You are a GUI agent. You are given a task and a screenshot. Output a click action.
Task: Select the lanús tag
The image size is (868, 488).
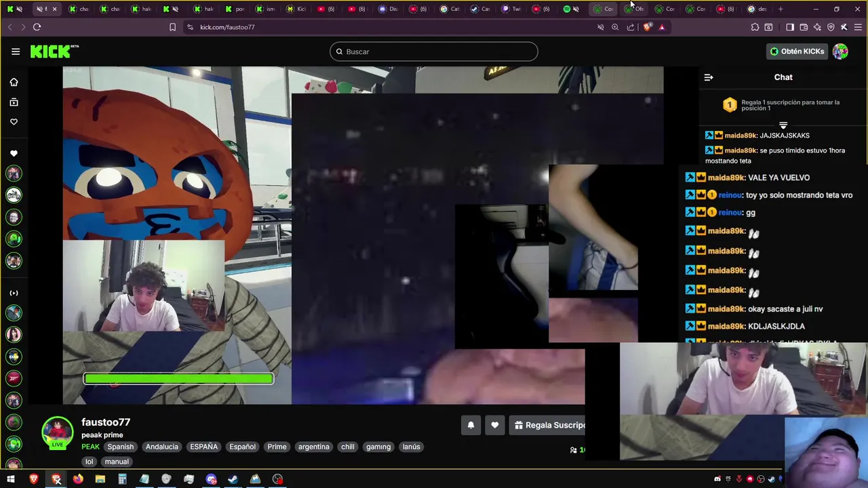412,447
